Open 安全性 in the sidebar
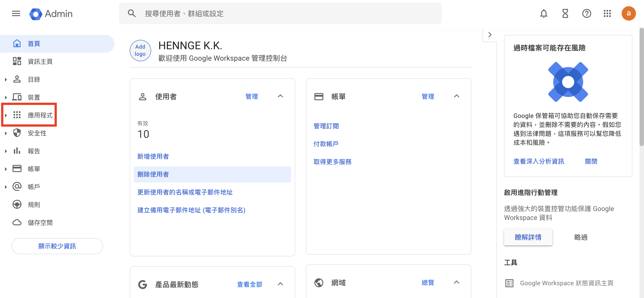644x298 pixels. click(x=37, y=133)
